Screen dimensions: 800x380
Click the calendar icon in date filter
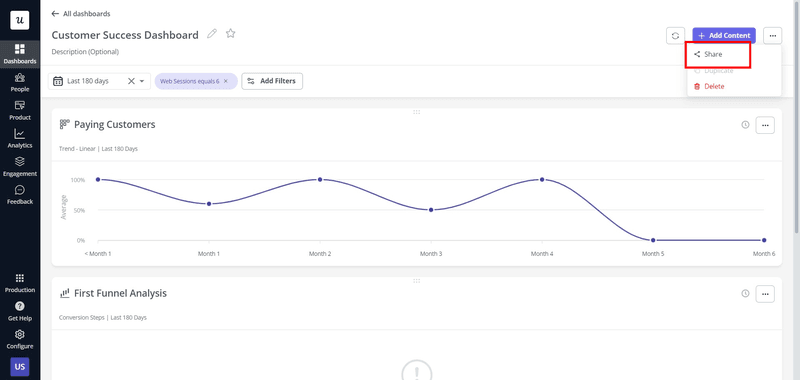click(58, 81)
